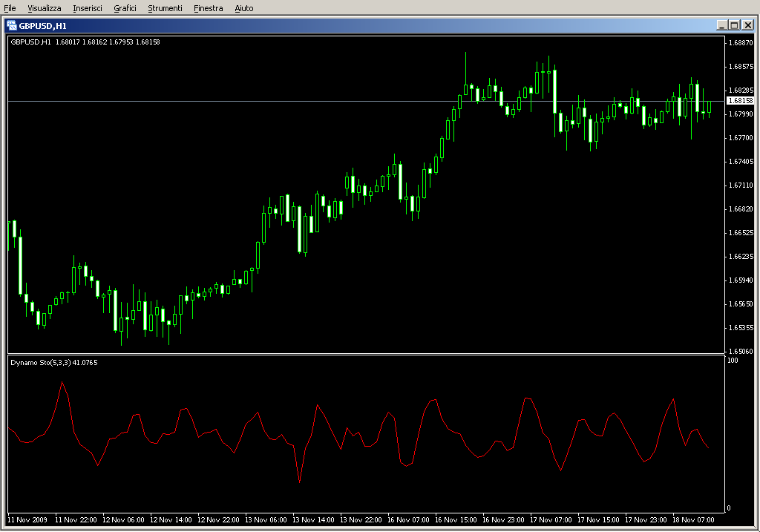Viewport: 760px width, 532px height.
Task: Open the Grafici menu
Action: pos(125,8)
